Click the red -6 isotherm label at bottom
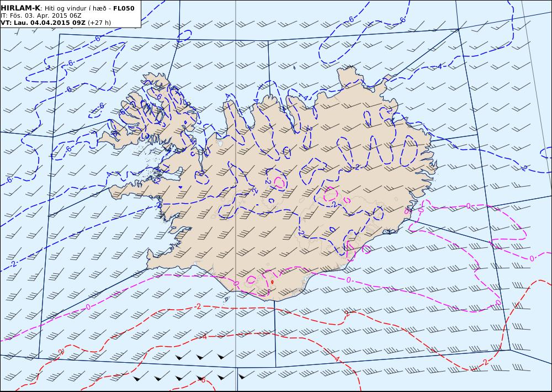The width and height of the screenshot is (552, 392). point(203,380)
